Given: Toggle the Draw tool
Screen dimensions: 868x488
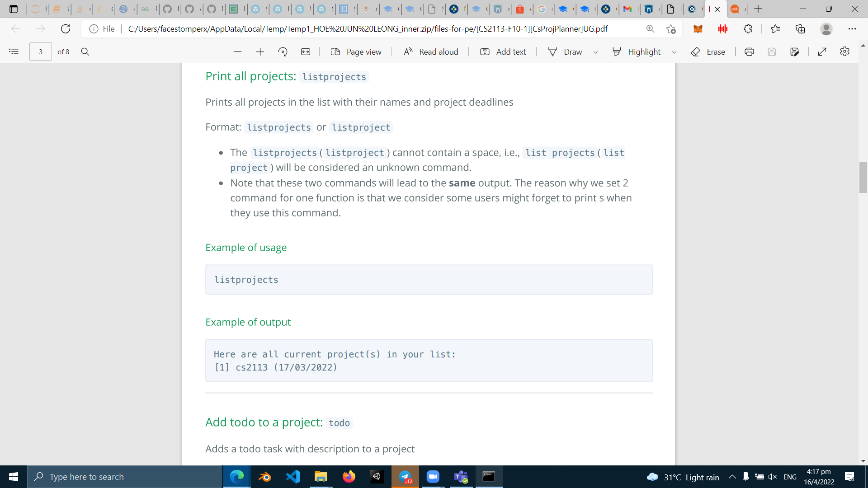Looking at the screenshot, I should pyautogui.click(x=566, y=52).
